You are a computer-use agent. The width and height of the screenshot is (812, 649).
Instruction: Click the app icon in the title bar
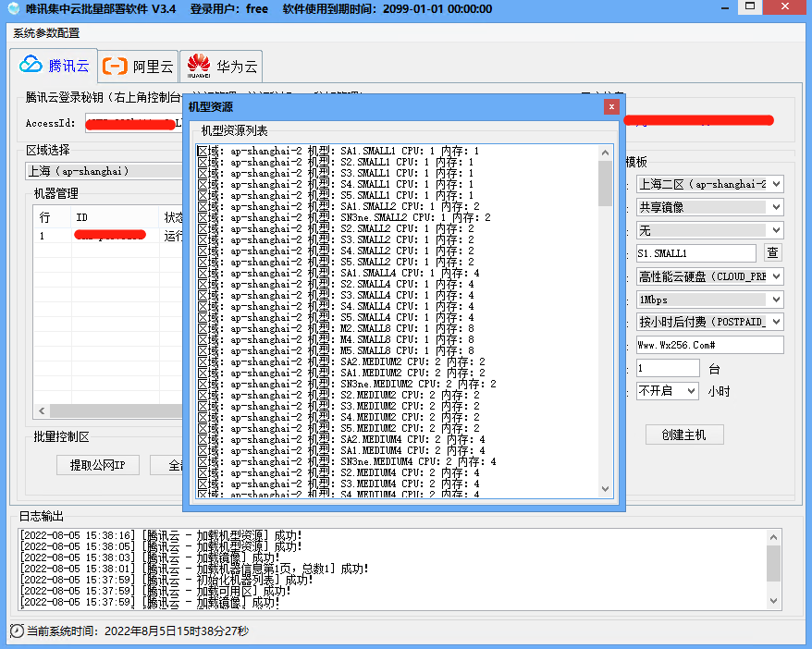click(x=14, y=9)
